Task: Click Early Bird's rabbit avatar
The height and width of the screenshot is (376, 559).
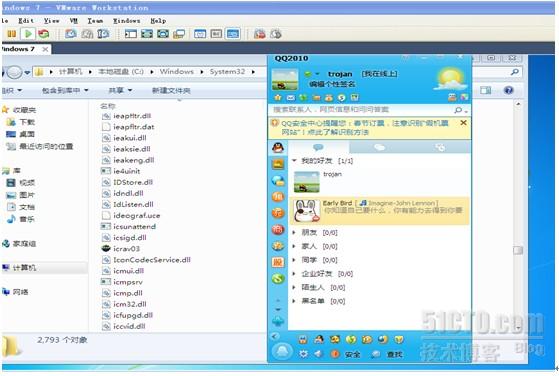Action: (307, 211)
